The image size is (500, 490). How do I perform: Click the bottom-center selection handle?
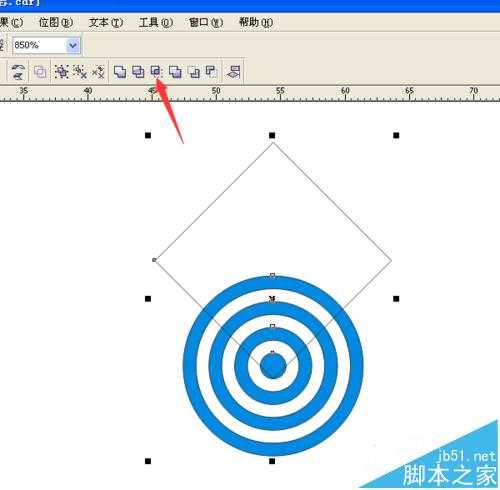pyautogui.click(x=272, y=461)
